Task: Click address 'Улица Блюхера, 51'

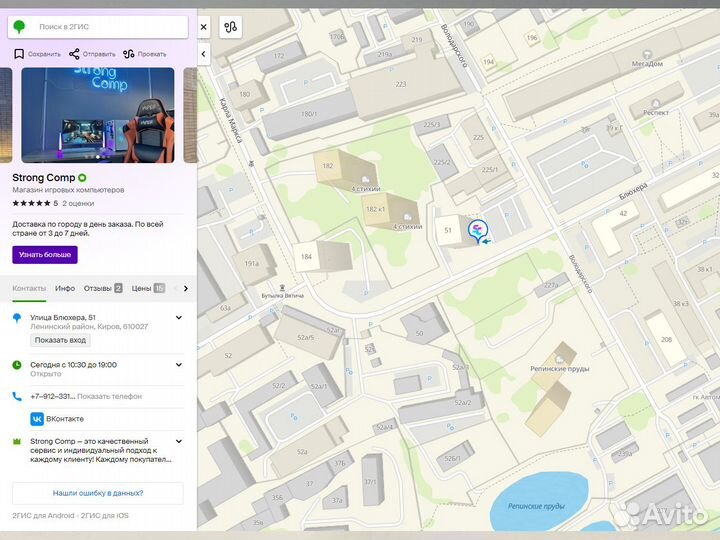Action: coord(63,317)
